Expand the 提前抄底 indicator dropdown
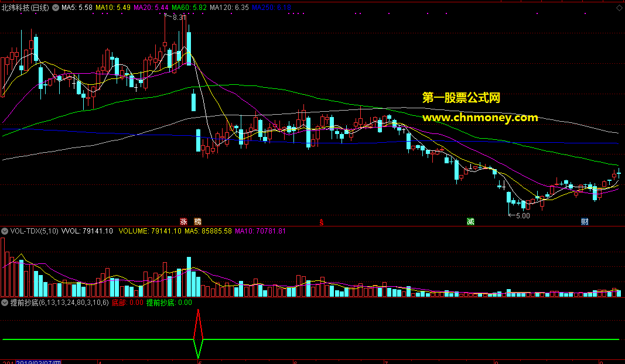 5,303
